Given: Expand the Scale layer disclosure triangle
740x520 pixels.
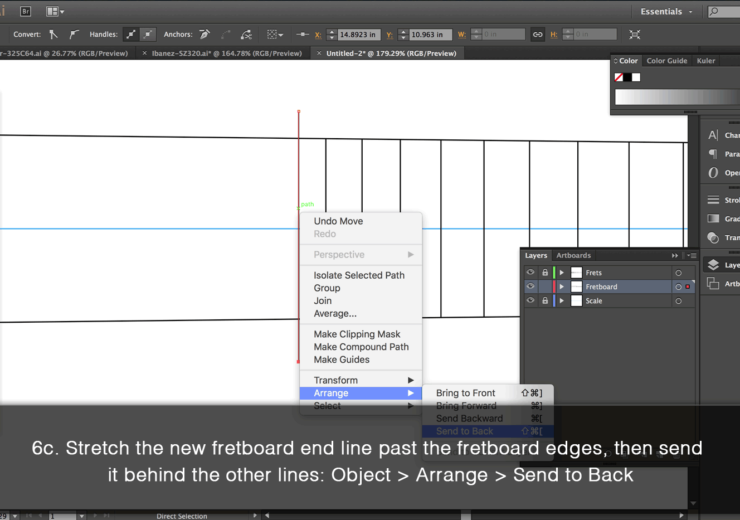Looking at the screenshot, I should (562, 300).
